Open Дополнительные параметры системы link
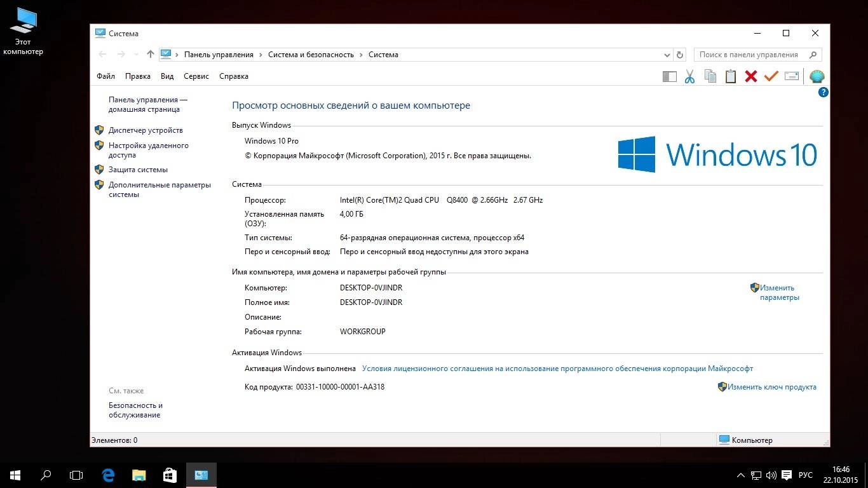The width and height of the screenshot is (868, 488). (159, 189)
